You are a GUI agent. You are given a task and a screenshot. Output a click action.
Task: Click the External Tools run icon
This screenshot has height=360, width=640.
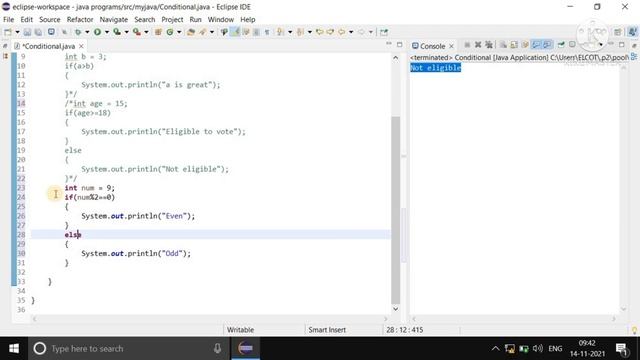[x=136, y=32]
